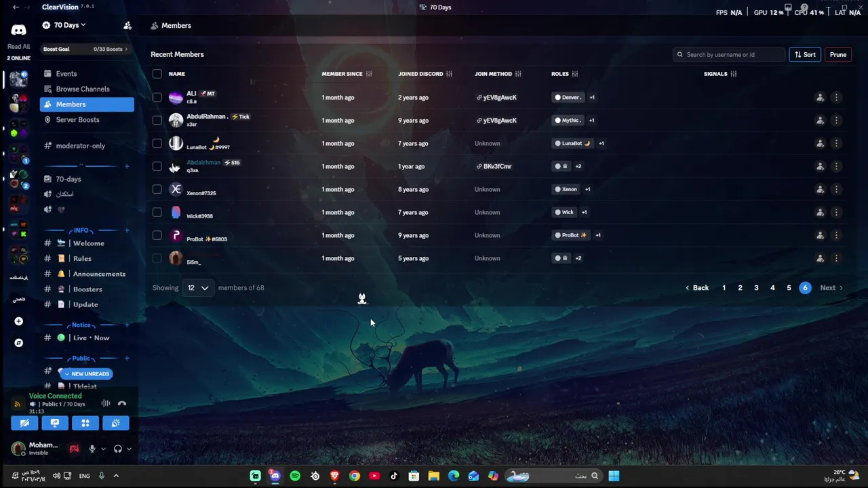868x488 pixels.
Task: Select the Xenon#7325 member checkbox
Action: coord(157,190)
